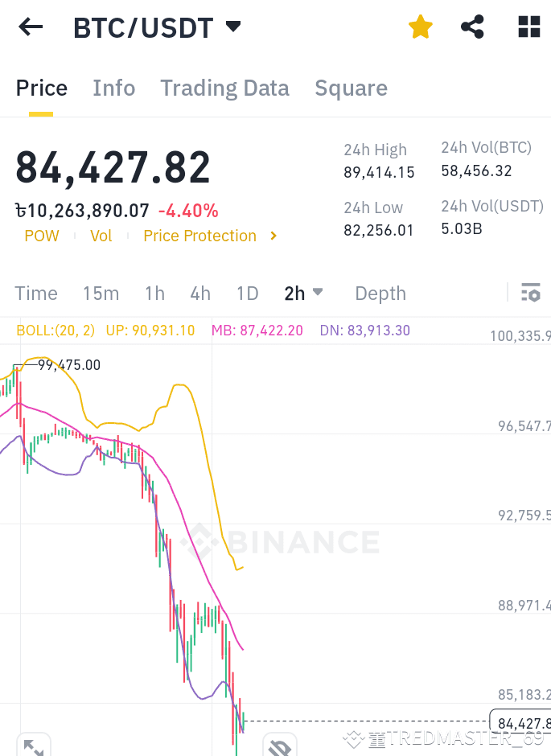Switch chart to Depth view

(x=380, y=293)
